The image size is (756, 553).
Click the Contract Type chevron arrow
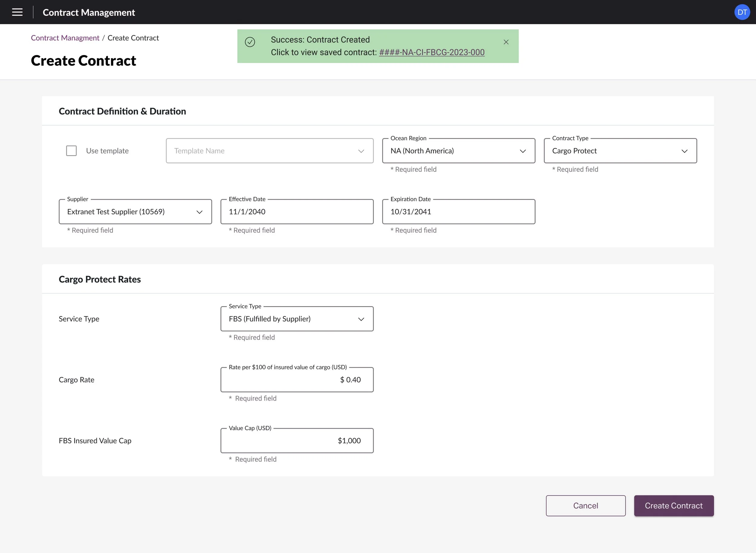[x=684, y=151]
